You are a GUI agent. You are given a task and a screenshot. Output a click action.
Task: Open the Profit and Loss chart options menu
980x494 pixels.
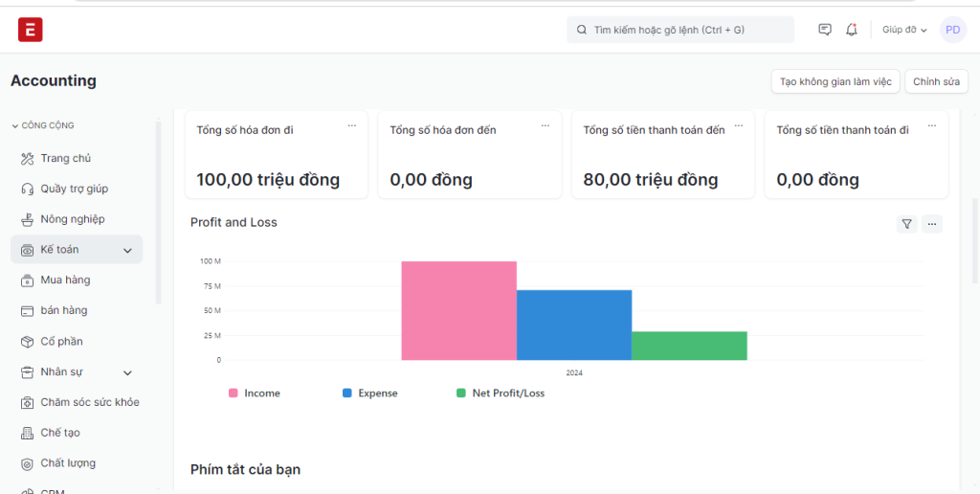pos(932,224)
